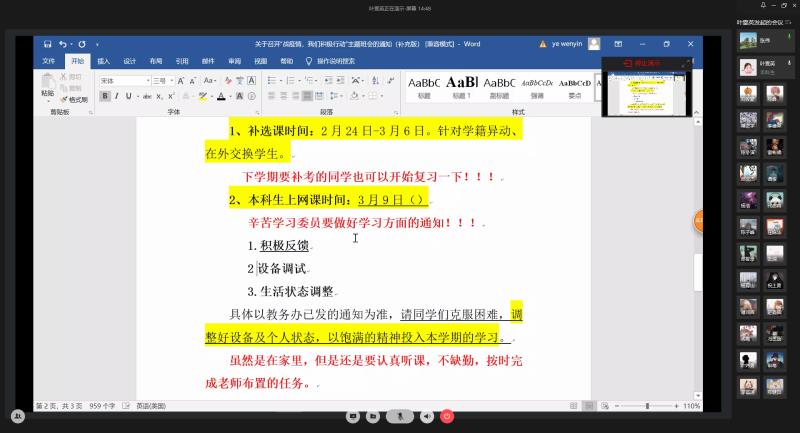Screen dimensions: 800x433
Task: Click the speaker volume icon in the meeting bar
Action: point(427,417)
